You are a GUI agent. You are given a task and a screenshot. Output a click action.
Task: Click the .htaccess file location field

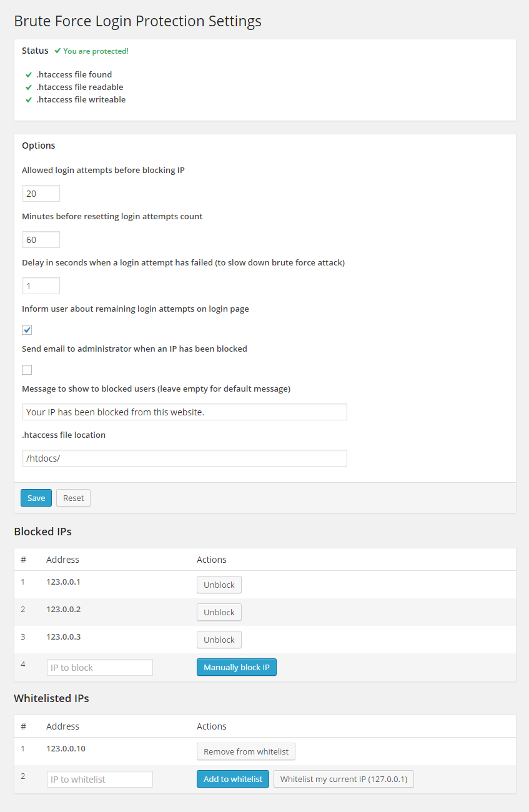(184, 458)
